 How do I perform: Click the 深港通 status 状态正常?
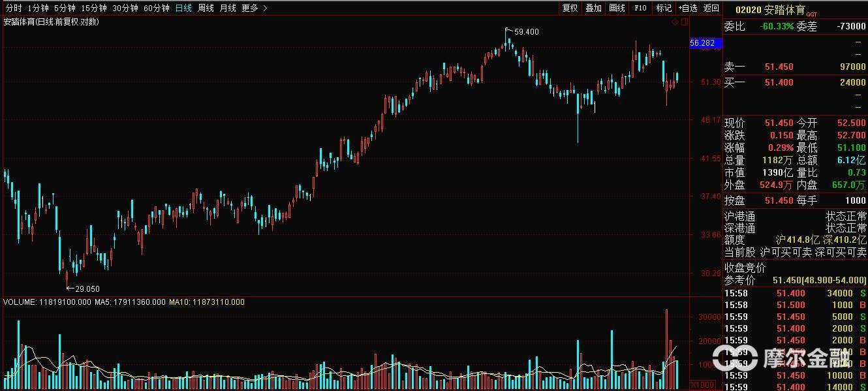coord(846,228)
